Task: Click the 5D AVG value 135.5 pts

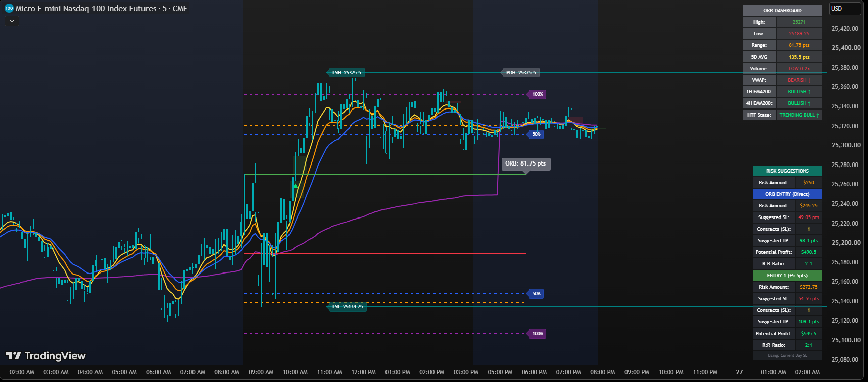Action: (799, 57)
